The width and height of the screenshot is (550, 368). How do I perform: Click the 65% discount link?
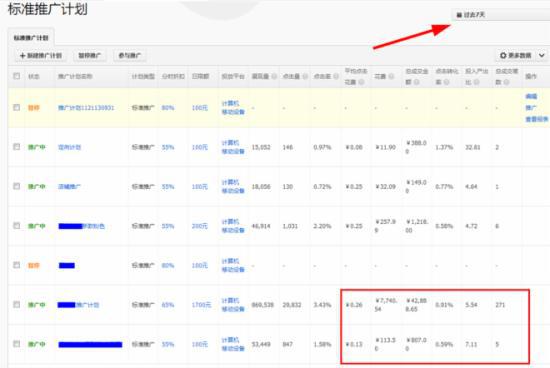[168, 305]
